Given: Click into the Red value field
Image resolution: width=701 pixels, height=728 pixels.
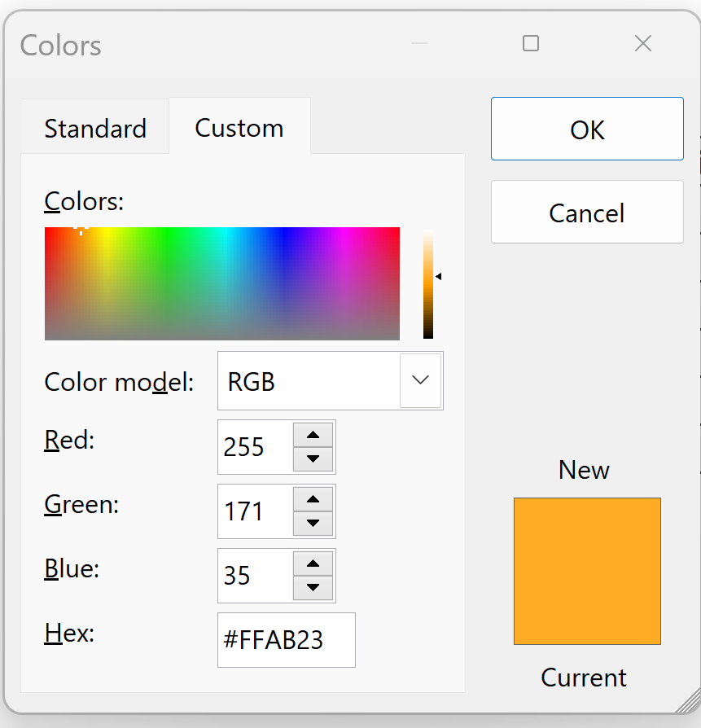Looking at the screenshot, I should [x=255, y=447].
